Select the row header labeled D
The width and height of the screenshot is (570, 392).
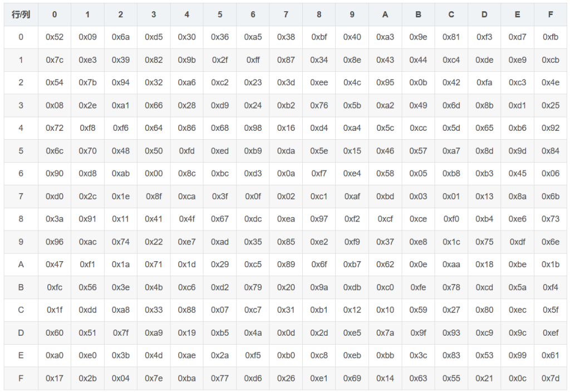(21, 333)
